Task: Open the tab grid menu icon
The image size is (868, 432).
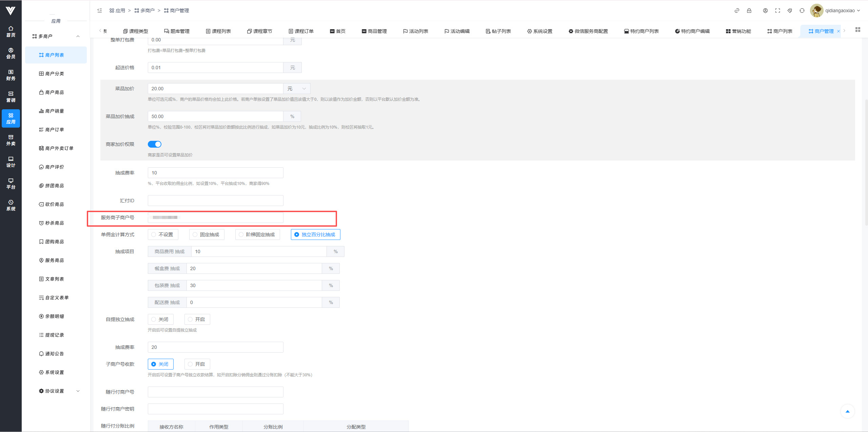Action: click(x=857, y=30)
